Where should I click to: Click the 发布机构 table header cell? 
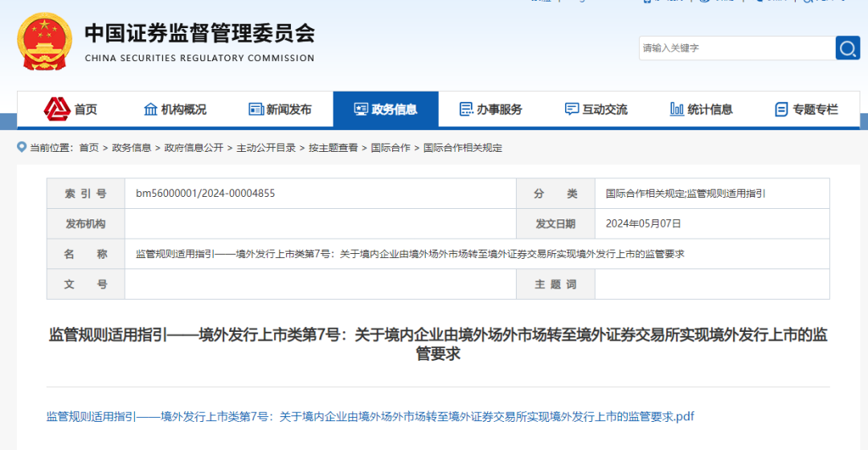[x=86, y=223]
